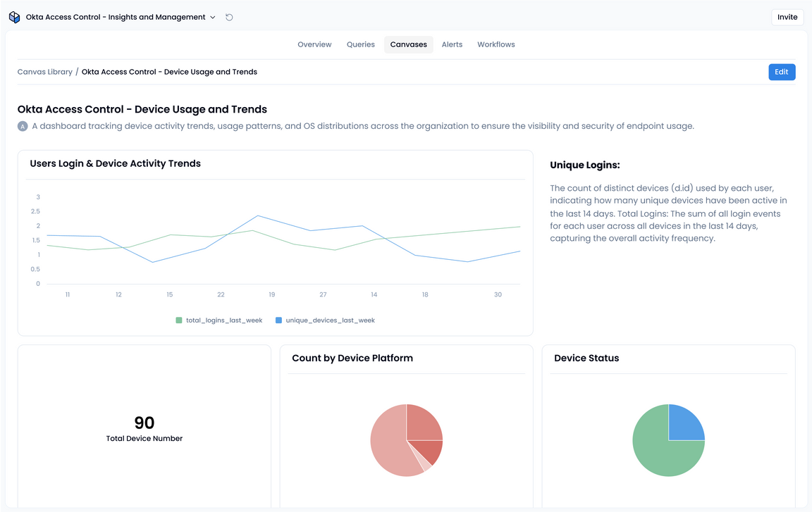This screenshot has width=812, height=512.
Task: Click the dashboard main heading text
Action: (142, 109)
